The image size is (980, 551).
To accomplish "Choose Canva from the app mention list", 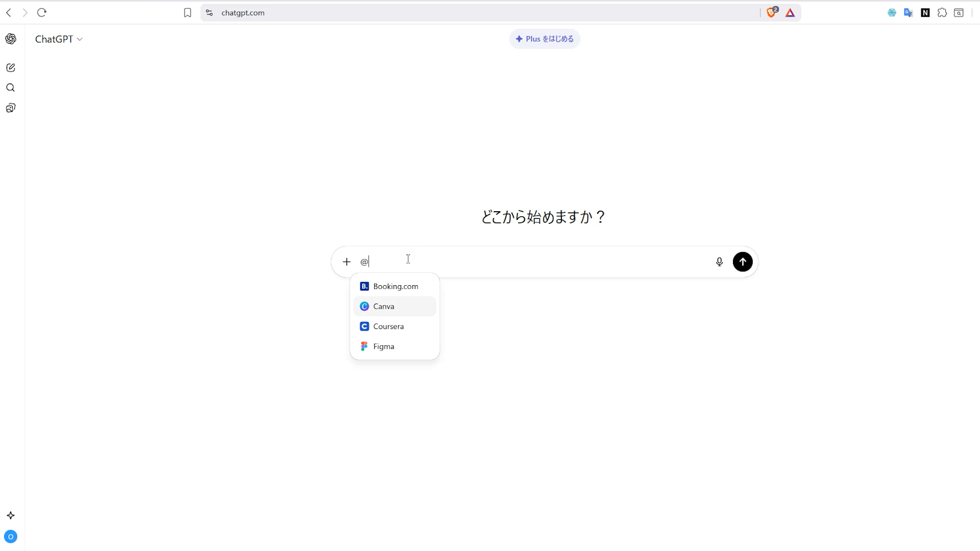I will tap(395, 306).
